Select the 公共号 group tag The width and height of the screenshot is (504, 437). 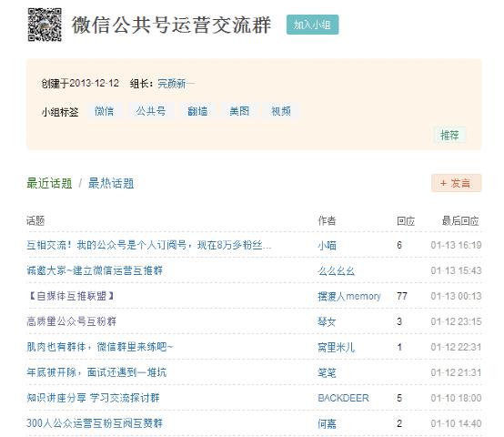151,111
